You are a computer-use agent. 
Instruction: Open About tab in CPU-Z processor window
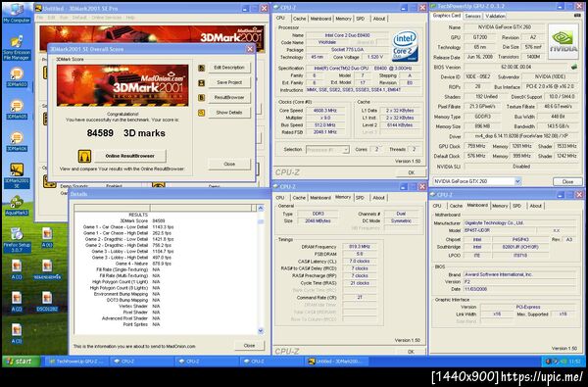coord(379,19)
